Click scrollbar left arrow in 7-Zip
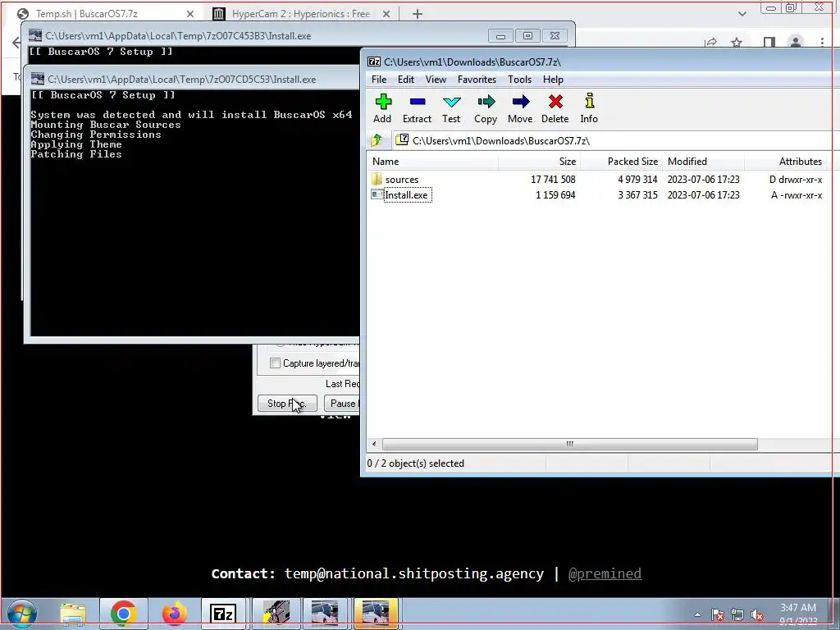The image size is (840, 630). (374, 444)
